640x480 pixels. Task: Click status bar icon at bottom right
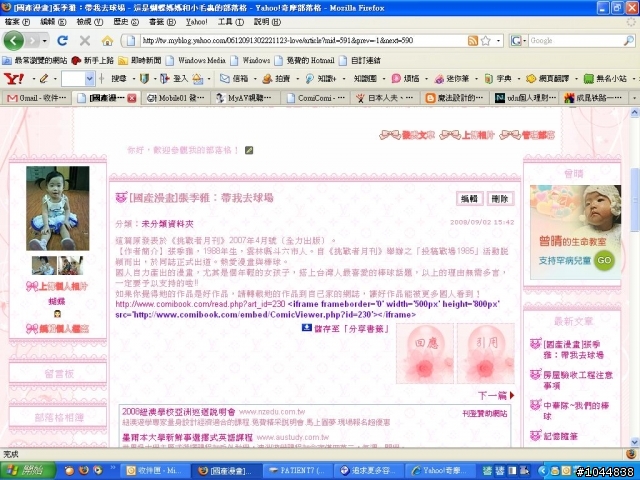point(631,454)
